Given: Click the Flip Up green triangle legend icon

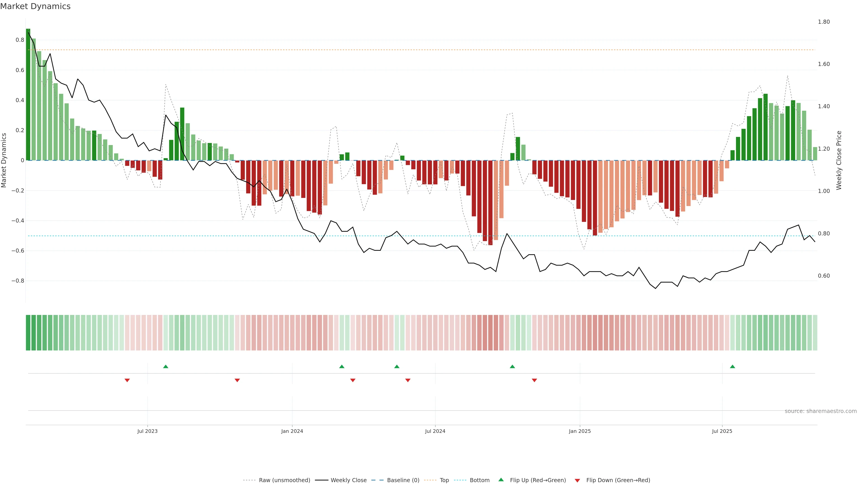Looking at the screenshot, I should tap(501, 480).
